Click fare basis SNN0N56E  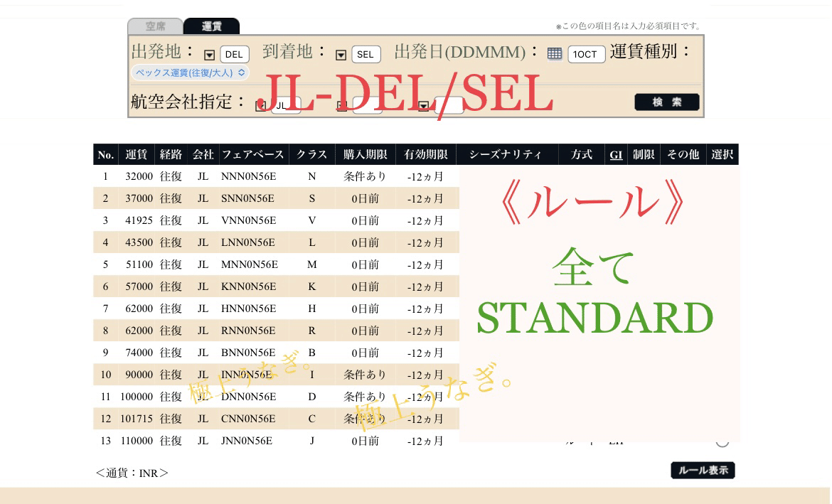tap(247, 198)
